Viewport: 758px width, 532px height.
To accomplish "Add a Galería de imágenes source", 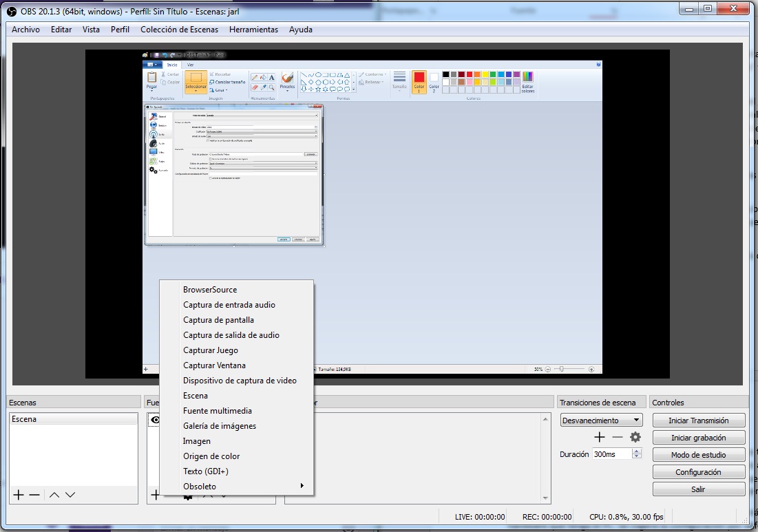I will click(x=237, y=426).
